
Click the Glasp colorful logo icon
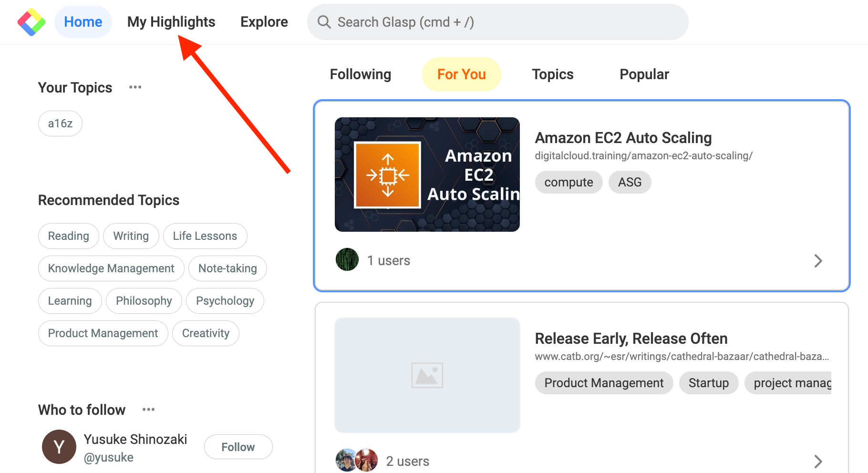click(x=31, y=22)
